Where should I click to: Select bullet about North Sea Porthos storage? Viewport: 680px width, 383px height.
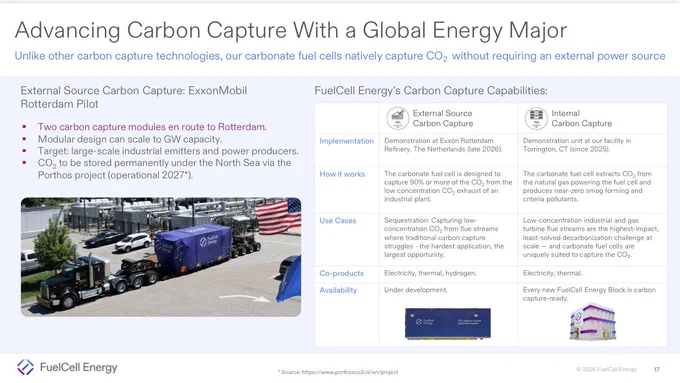click(164, 169)
